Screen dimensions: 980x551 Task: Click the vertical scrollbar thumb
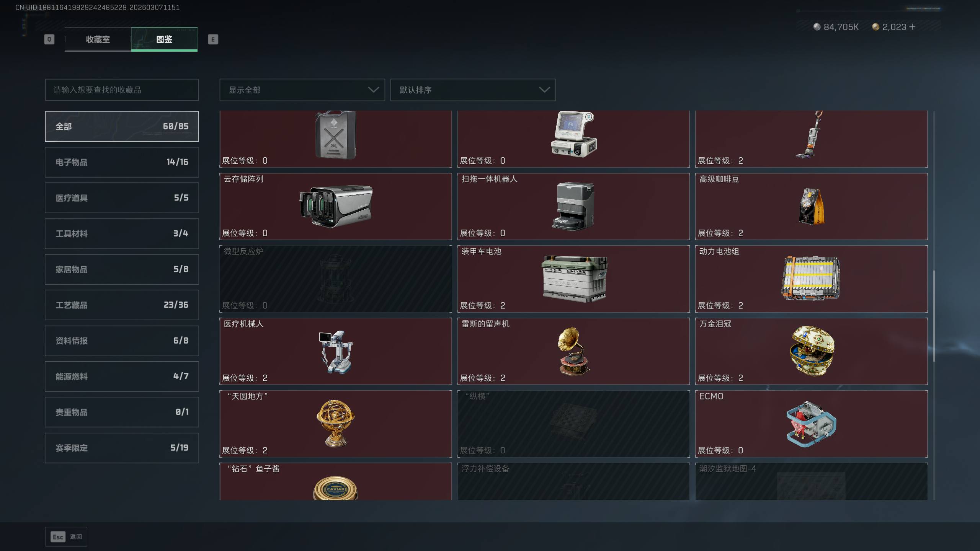[934, 316]
